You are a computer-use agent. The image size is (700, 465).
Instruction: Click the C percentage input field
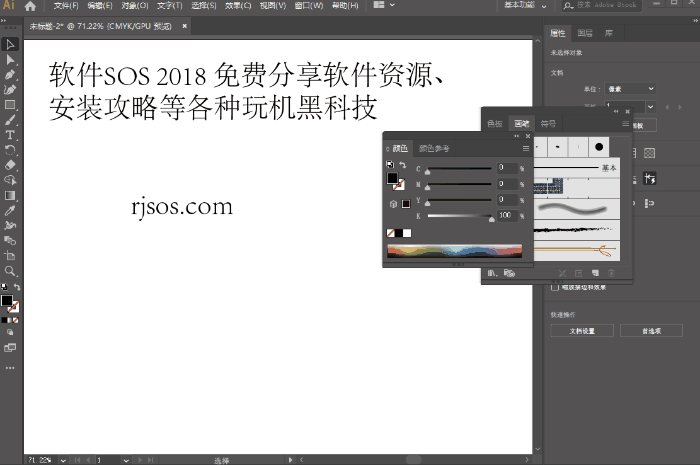coord(507,168)
